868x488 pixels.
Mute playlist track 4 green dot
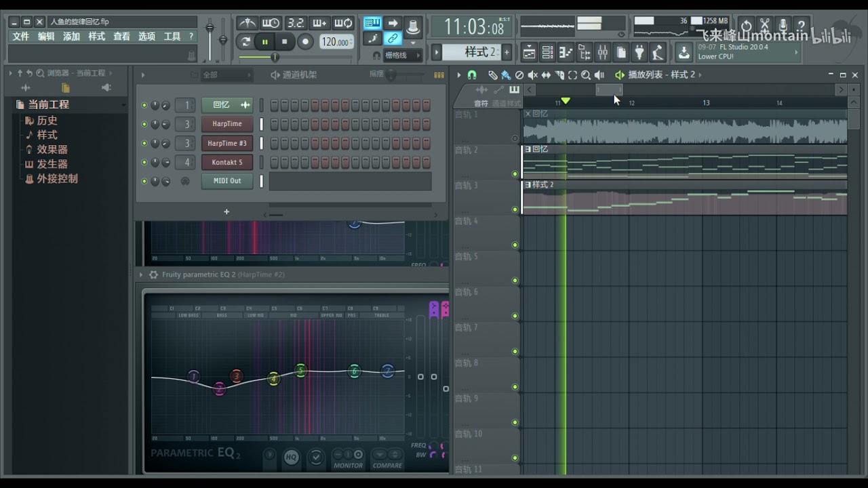515,245
